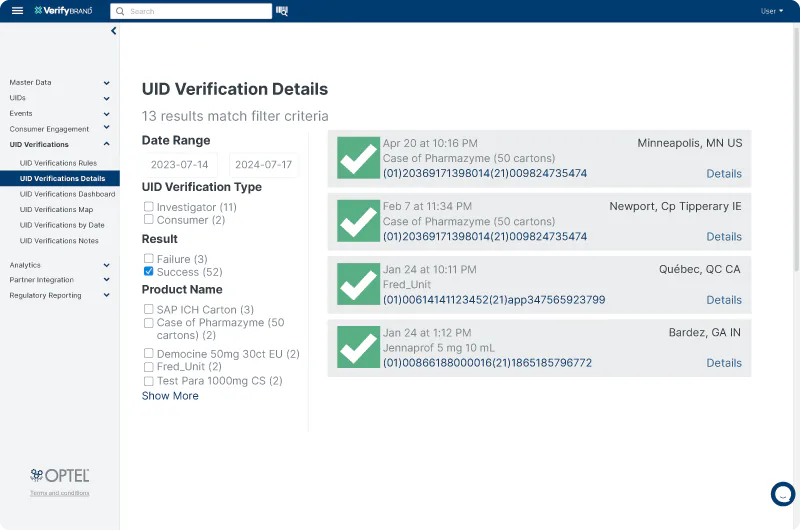Open the hamburger menu icon
Screen dimensions: 800x530
click(x=17, y=11)
